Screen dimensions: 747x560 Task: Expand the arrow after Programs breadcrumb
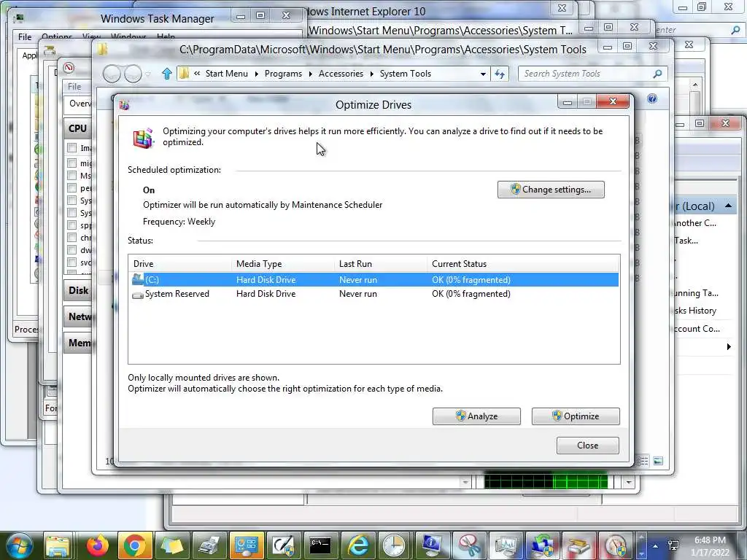coord(310,74)
